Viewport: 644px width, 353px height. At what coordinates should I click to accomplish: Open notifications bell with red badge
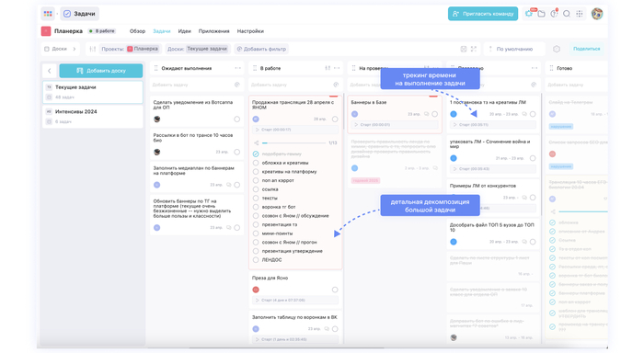click(x=529, y=14)
